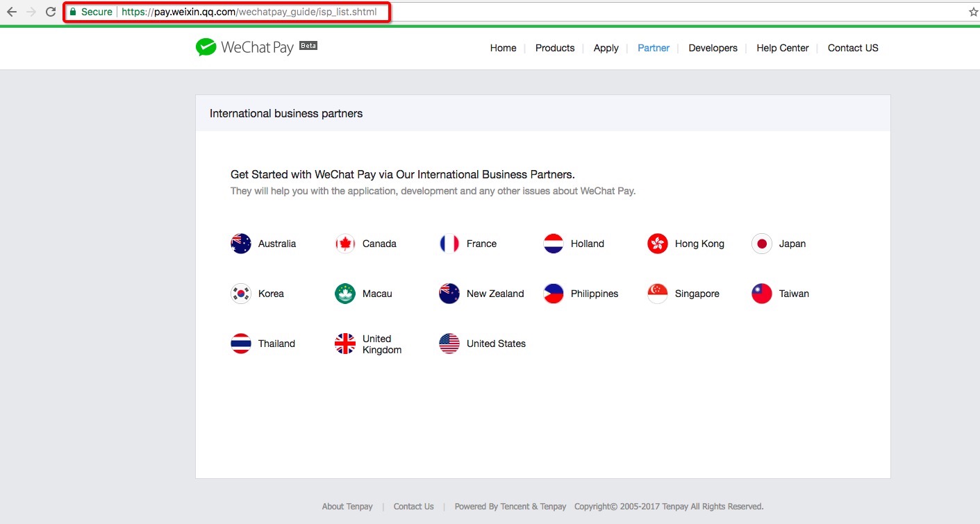
Task: Open the Products menu item
Action: point(555,48)
